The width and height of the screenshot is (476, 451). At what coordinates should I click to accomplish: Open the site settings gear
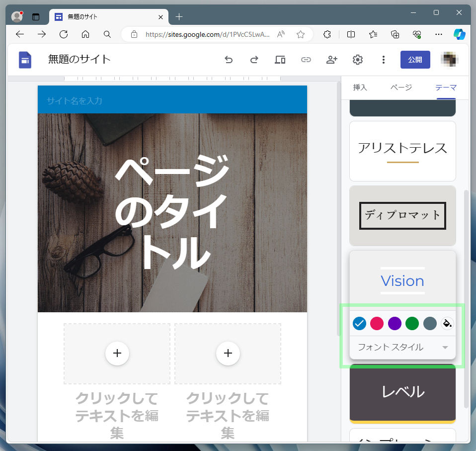click(x=358, y=60)
